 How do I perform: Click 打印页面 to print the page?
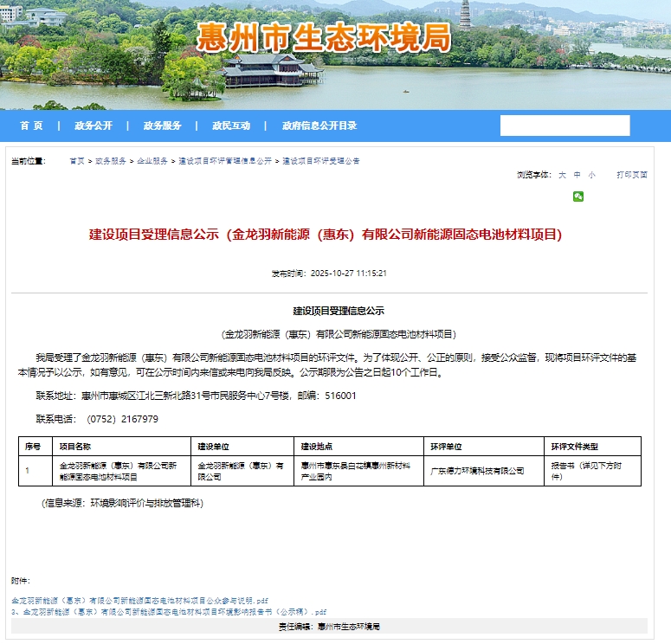coord(632,175)
